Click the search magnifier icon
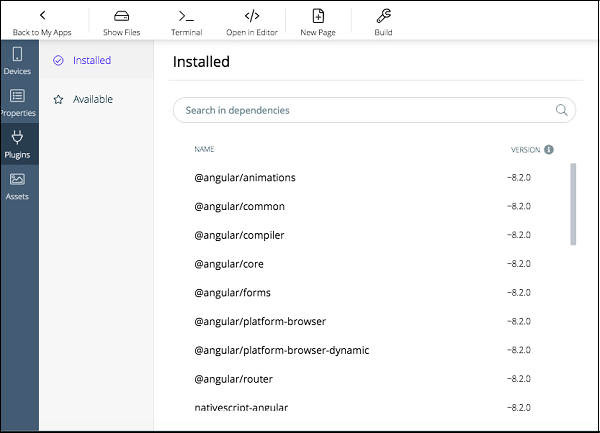 pyautogui.click(x=561, y=110)
